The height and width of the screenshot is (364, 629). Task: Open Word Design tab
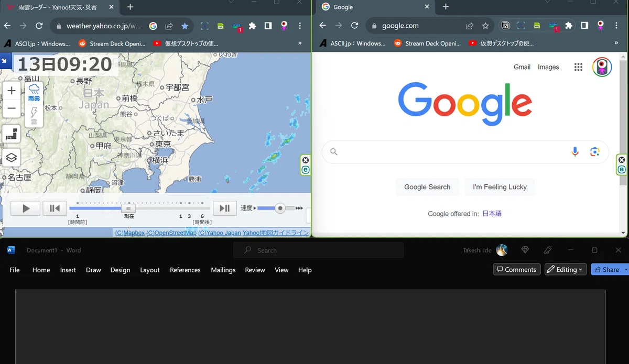(120, 270)
